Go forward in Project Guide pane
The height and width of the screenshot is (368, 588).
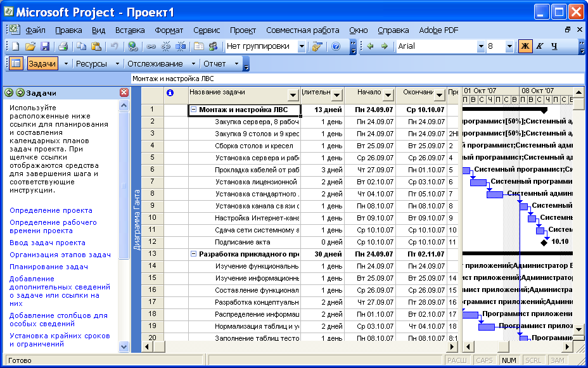(x=20, y=92)
